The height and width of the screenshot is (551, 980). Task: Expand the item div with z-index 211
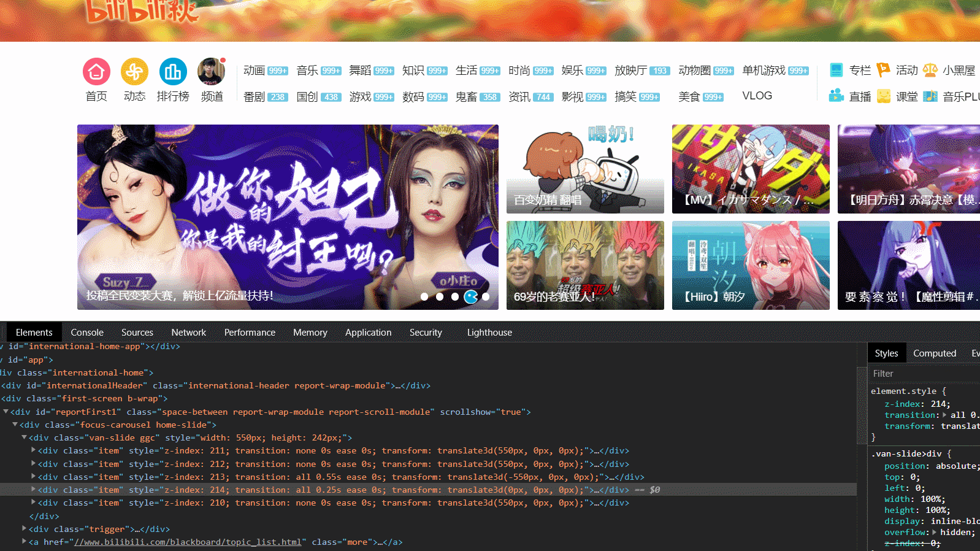point(33,450)
